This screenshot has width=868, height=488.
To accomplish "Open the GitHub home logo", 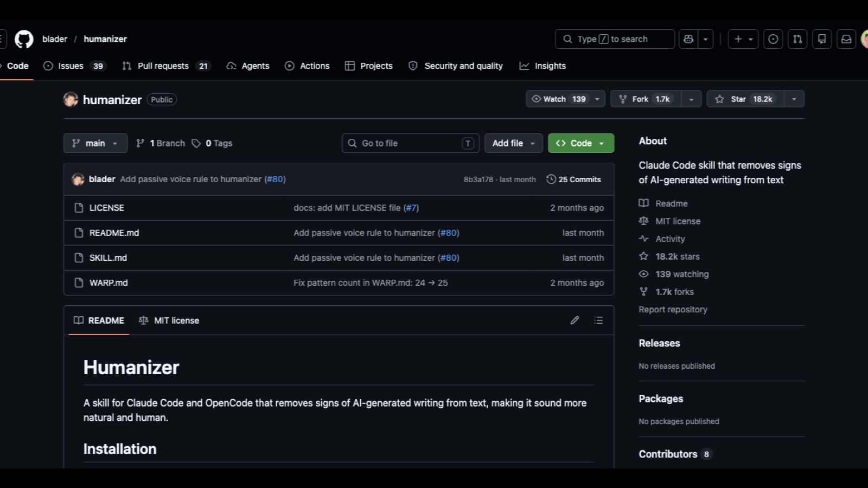I will [24, 39].
